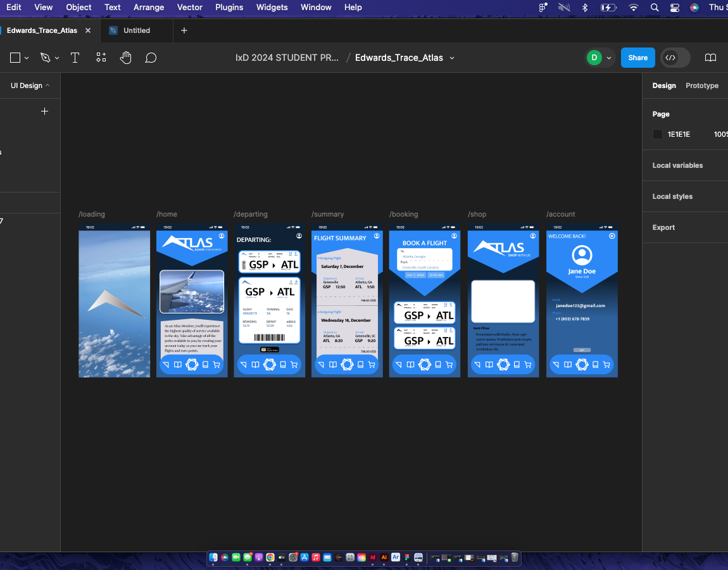728x570 pixels.
Task: Open Google Chrome from the dock
Action: coord(270,557)
